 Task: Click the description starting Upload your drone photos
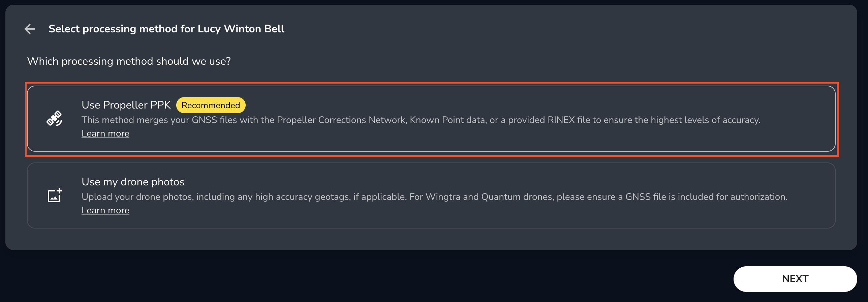click(x=434, y=197)
